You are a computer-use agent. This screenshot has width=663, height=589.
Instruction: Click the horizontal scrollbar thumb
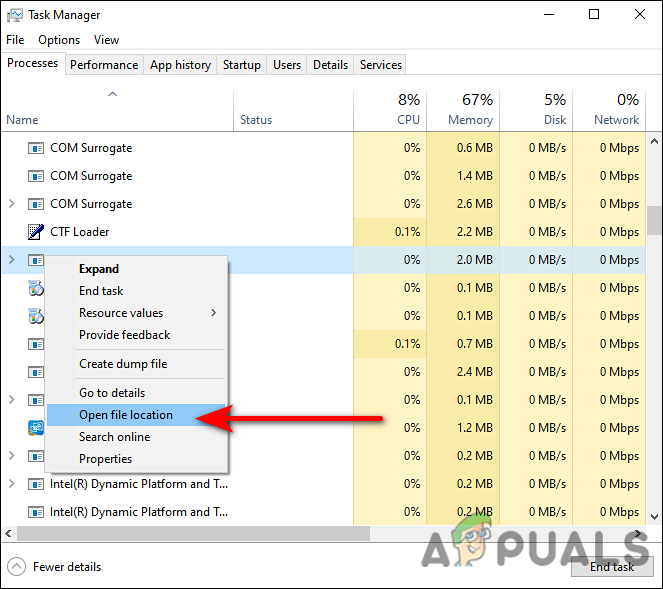pos(193,533)
